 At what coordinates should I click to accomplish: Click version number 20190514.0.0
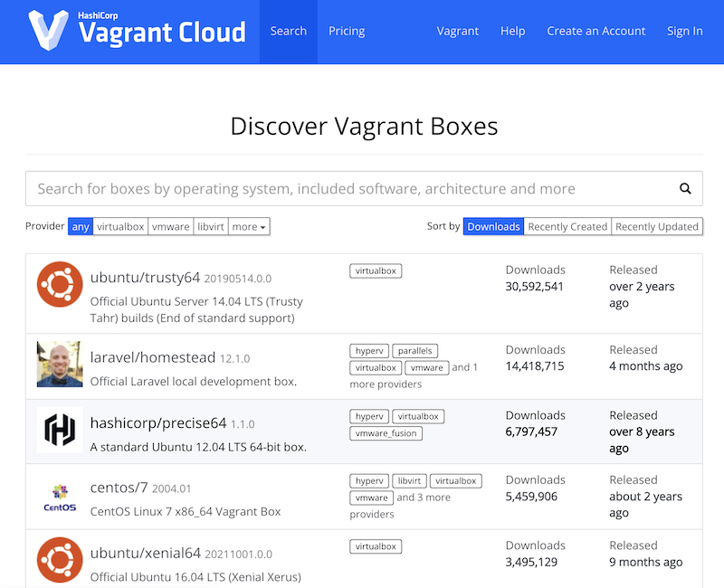point(238,279)
